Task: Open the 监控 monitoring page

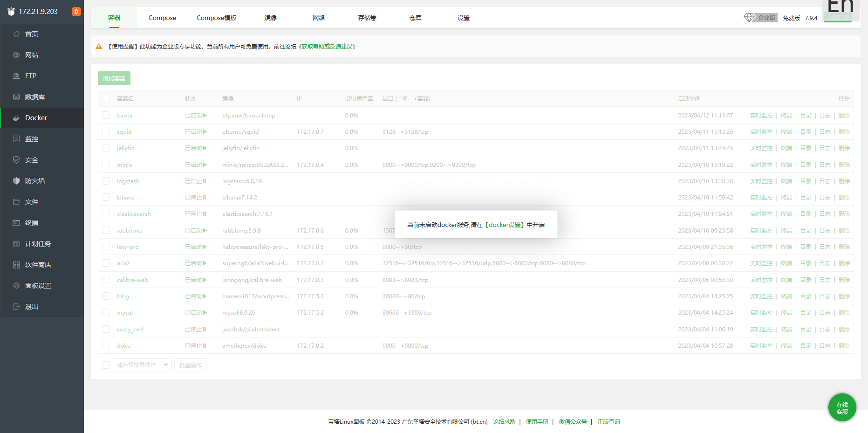Action: click(31, 138)
